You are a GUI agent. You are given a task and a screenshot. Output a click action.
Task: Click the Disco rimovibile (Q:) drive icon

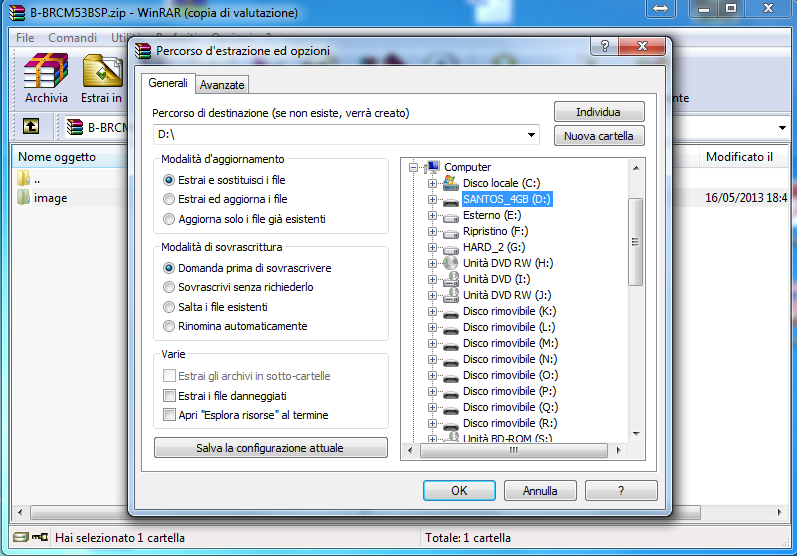point(450,410)
